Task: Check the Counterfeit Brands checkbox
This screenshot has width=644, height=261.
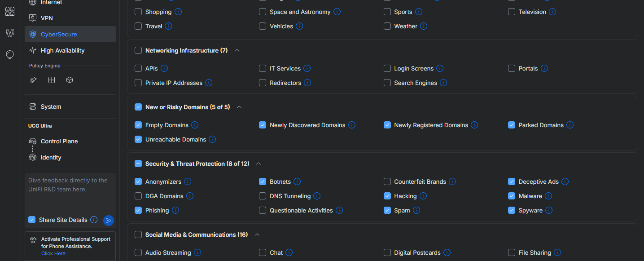Action: point(387,182)
